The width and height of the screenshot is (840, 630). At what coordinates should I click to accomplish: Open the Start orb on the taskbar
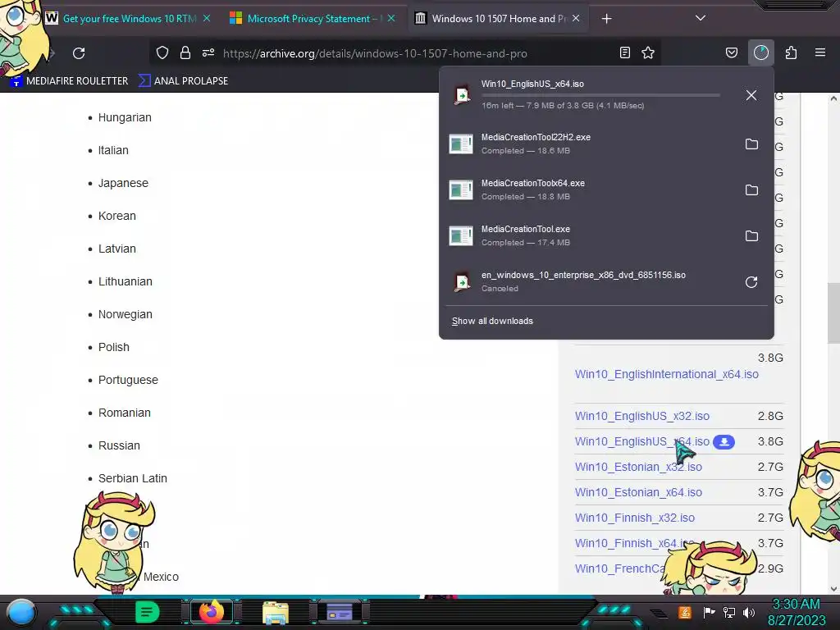click(x=21, y=612)
